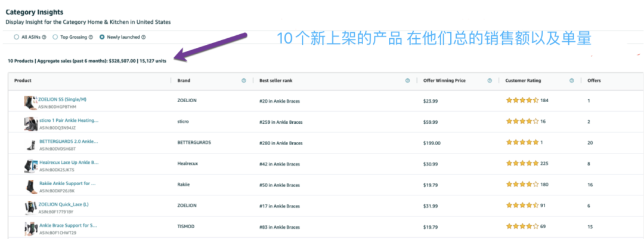Image resolution: width=644 pixels, height=239 pixels.
Task: Click the Brand column header
Action: pos(184,81)
